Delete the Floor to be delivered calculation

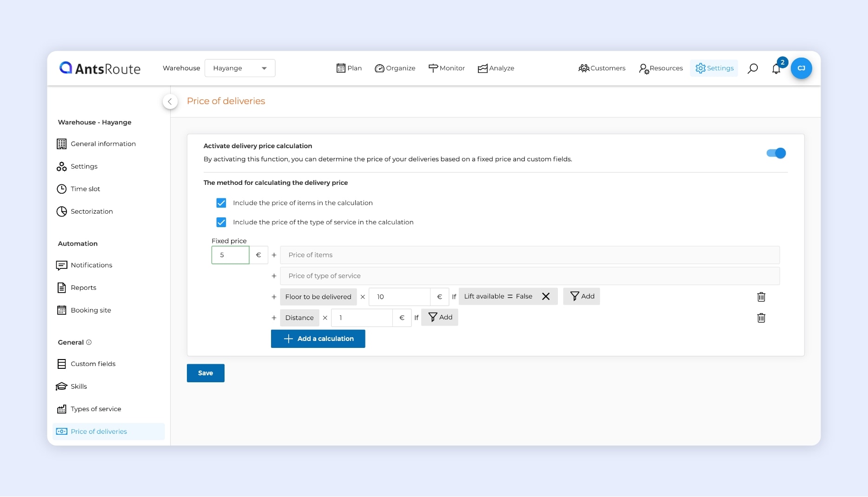pos(761,297)
